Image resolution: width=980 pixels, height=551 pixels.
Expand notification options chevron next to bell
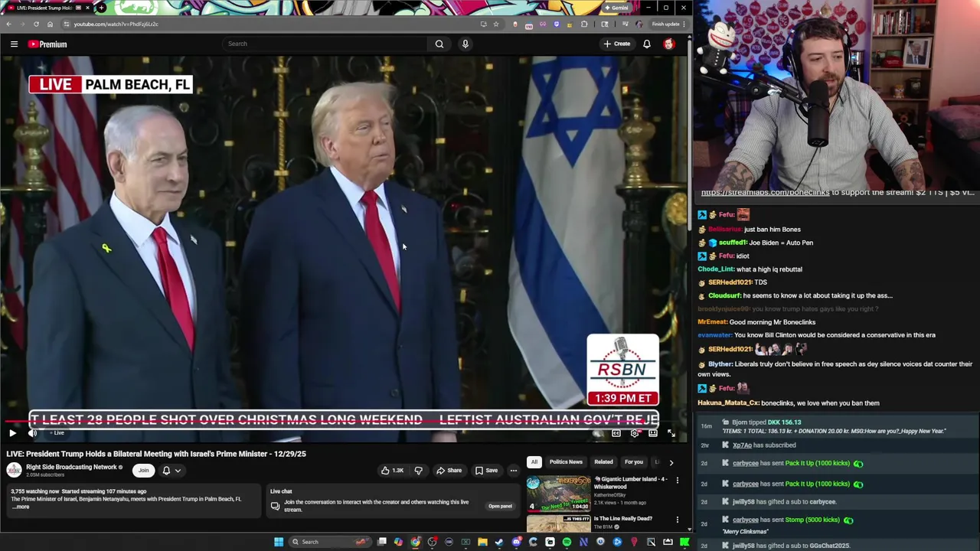click(x=178, y=471)
